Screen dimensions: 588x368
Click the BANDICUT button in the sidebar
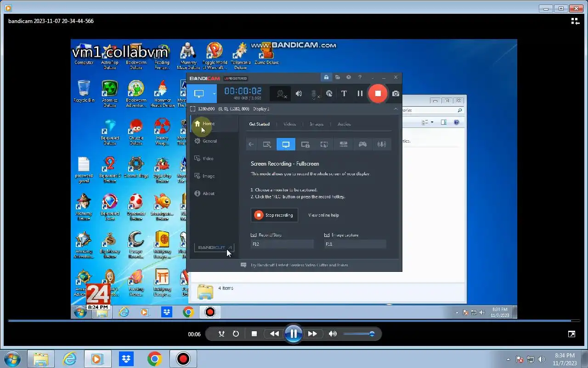coord(214,247)
